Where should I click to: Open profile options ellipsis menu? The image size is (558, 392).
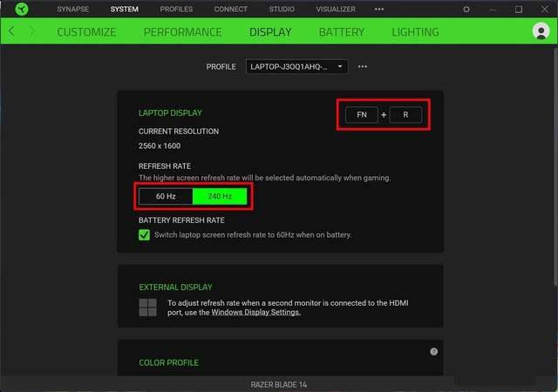363,66
